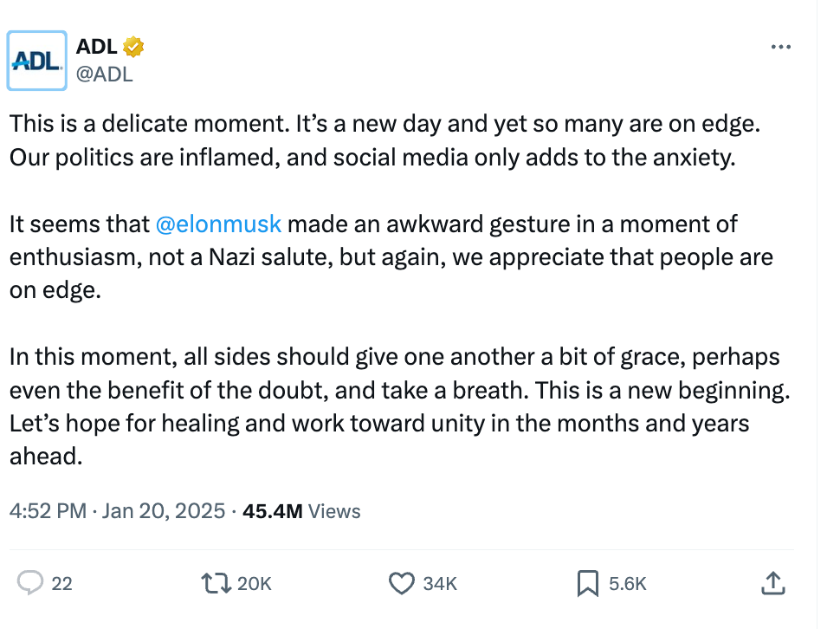Open the ADL profile picture

pyautogui.click(x=37, y=61)
